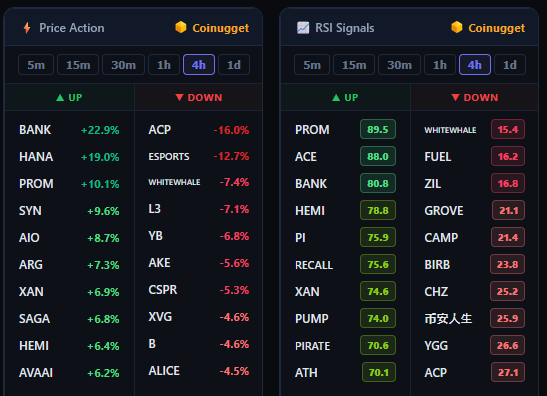Select 15m timeframe in RSI Signals
This screenshot has height=396, width=547.
pyautogui.click(x=354, y=65)
